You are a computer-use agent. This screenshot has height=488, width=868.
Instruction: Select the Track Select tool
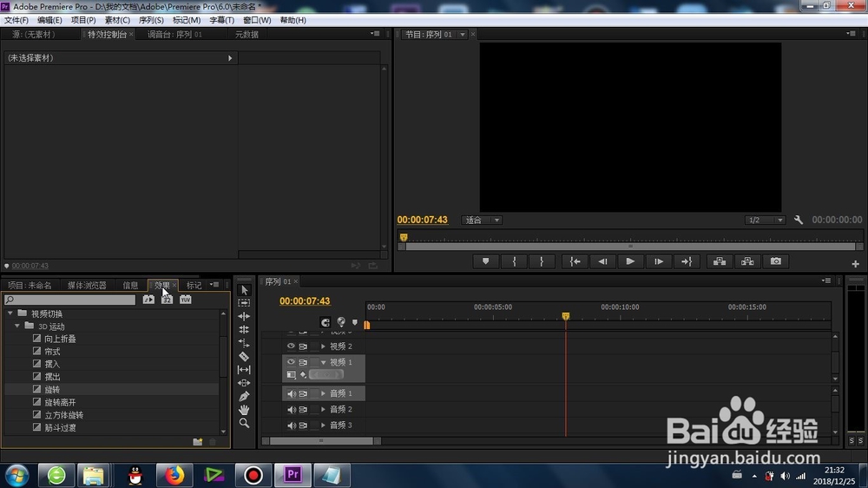coord(244,303)
